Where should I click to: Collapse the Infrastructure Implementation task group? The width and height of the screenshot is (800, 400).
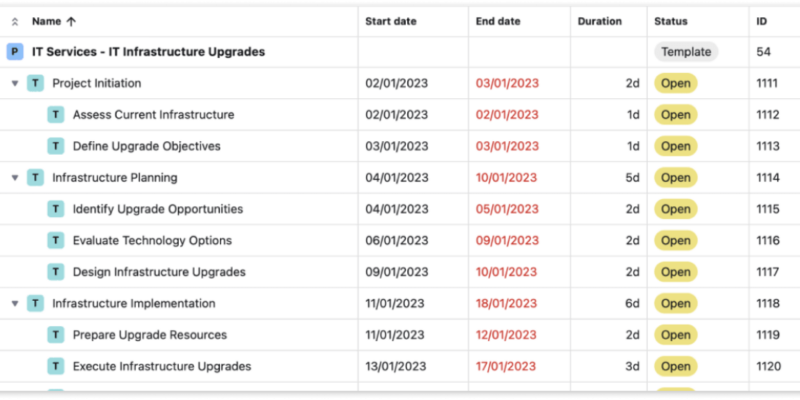15,304
